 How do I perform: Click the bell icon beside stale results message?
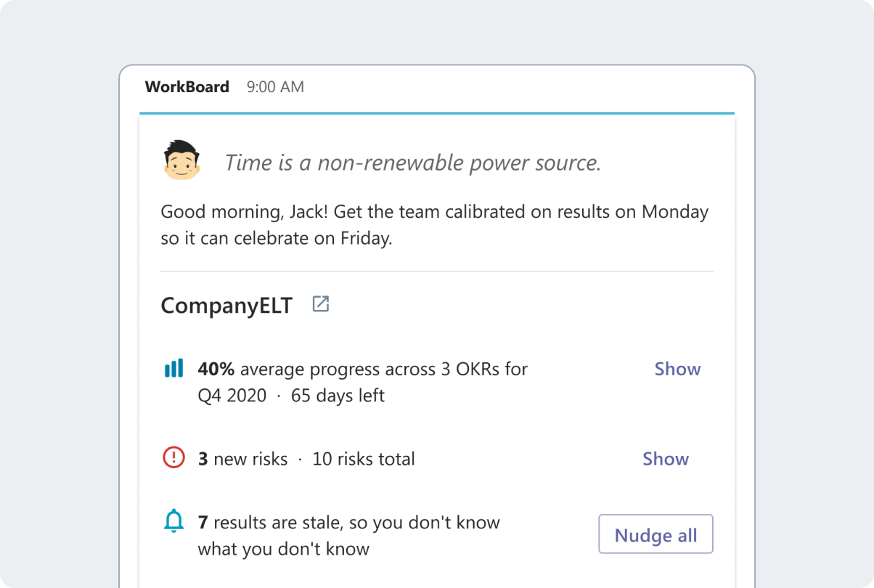pyautogui.click(x=173, y=522)
